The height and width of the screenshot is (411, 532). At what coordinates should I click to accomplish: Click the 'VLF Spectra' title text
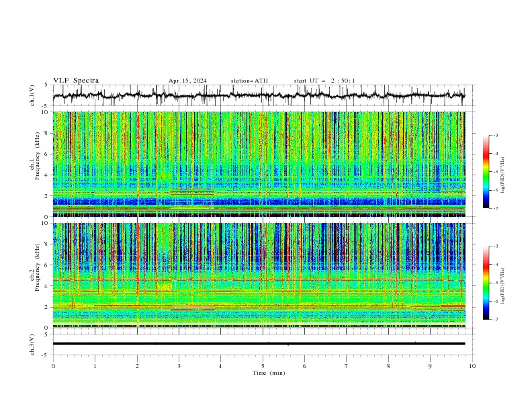tap(76, 81)
